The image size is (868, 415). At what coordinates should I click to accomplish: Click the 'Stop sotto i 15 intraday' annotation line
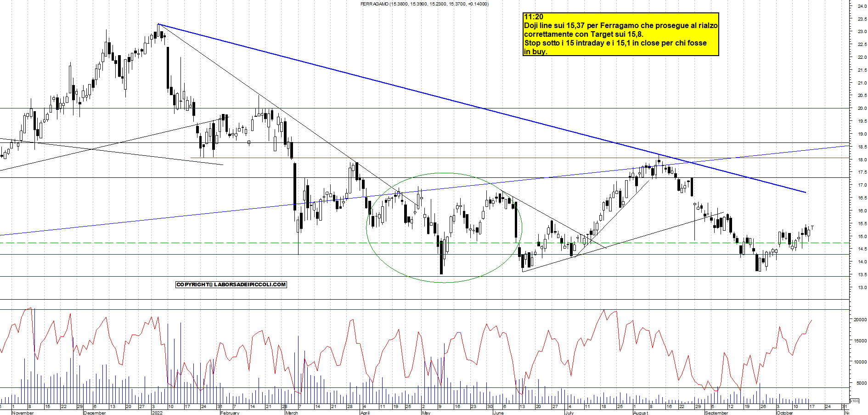coord(615,43)
